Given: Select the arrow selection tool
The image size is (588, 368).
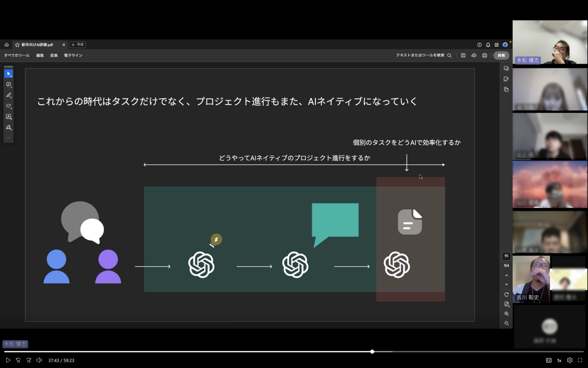Looking at the screenshot, I should pyautogui.click(x=9, y=74).
